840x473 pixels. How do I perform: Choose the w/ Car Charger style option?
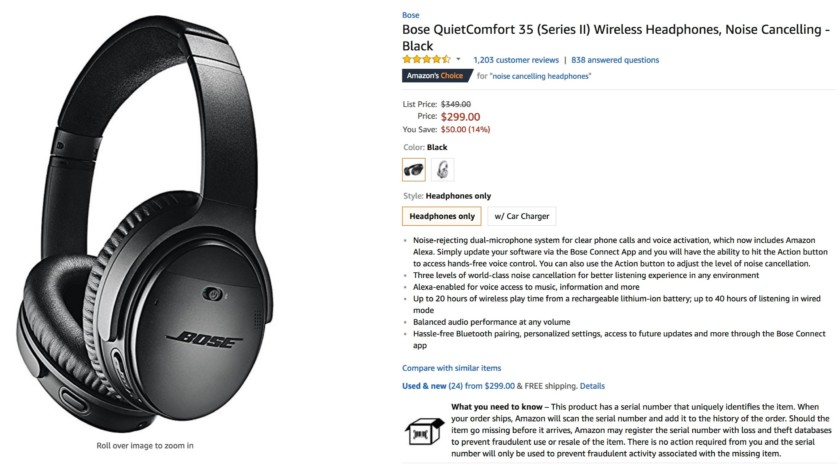[x=520, y=216]
